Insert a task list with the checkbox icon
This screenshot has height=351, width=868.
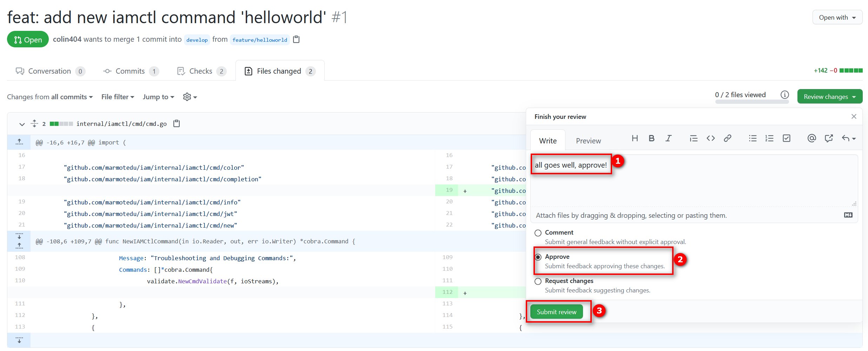[786, 139]
